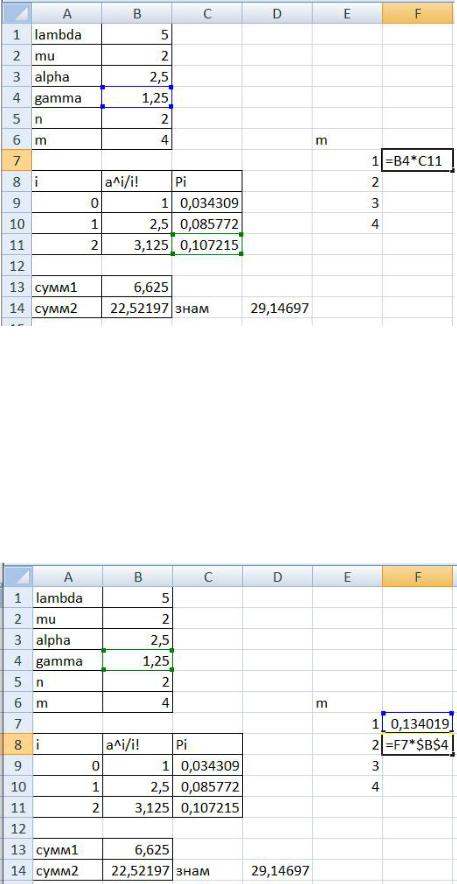Click cell C11 value 0,107215 in upper spreadsheet
The width and height of the screenshot is (457, 884).
tap(207, 245)
